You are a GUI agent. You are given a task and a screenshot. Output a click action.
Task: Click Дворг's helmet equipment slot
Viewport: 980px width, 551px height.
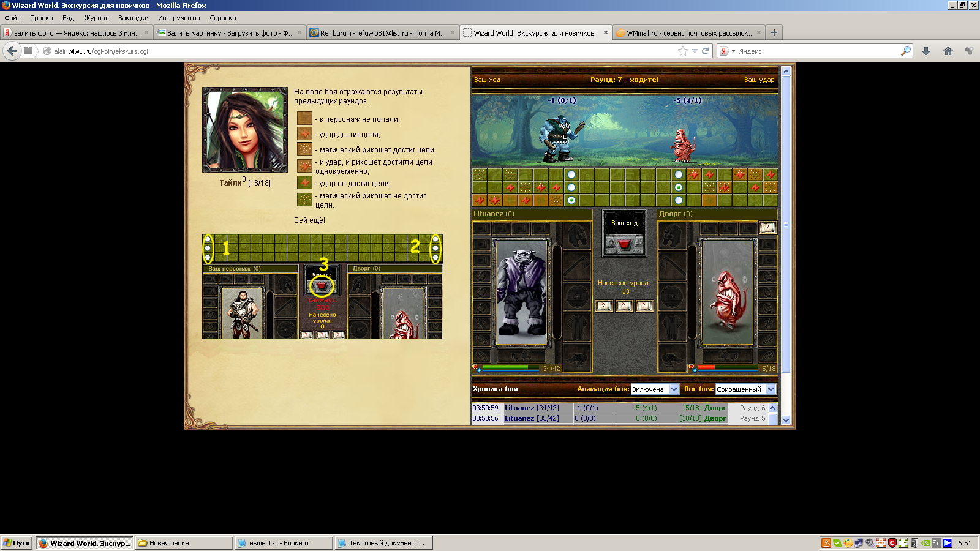click(x=673, y=236)
